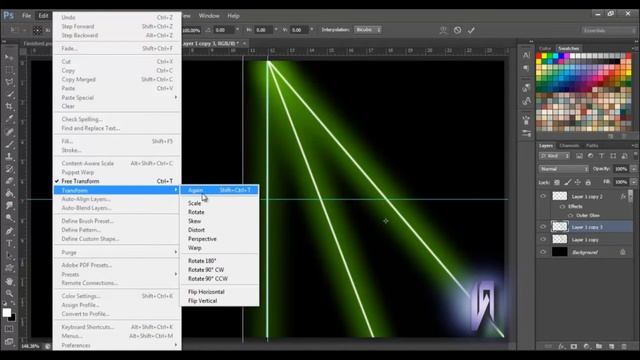Click the H skew input field
The image size is (640, 360).
pos(263,30)
